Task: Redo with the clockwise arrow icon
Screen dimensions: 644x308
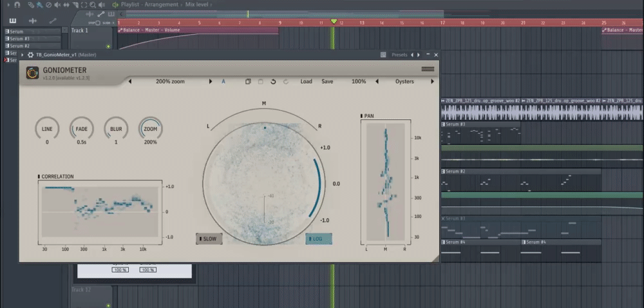Action: [286, 81]
